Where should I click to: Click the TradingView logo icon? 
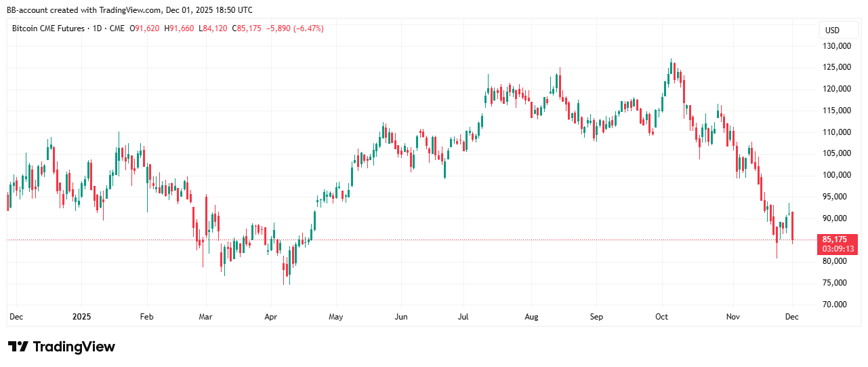click(x=18, y=347)
